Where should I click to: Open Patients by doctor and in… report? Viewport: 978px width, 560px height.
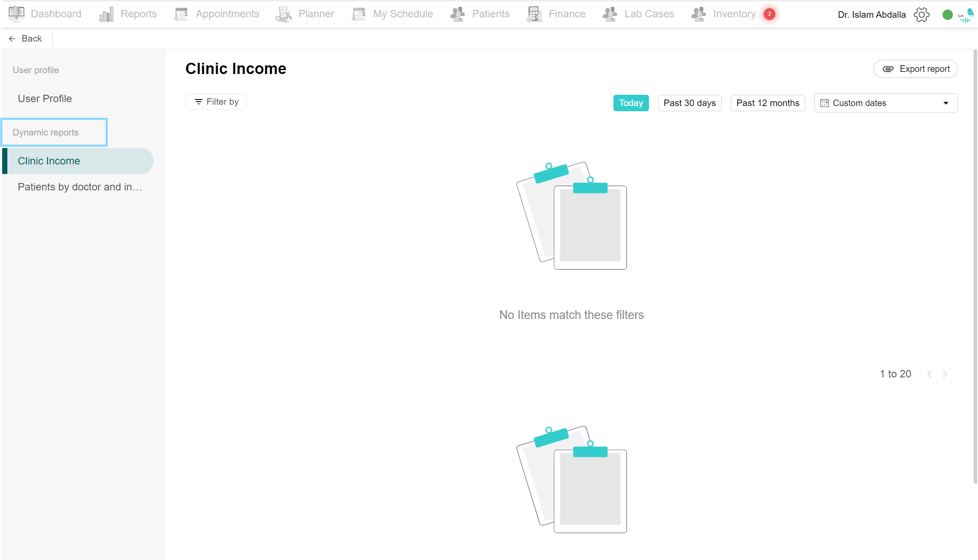point(80,187)
